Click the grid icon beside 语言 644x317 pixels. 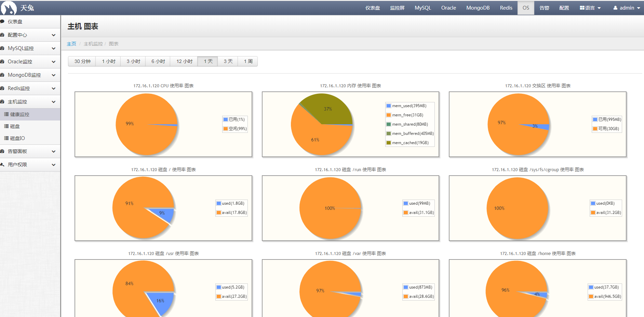tap(582, 8)
